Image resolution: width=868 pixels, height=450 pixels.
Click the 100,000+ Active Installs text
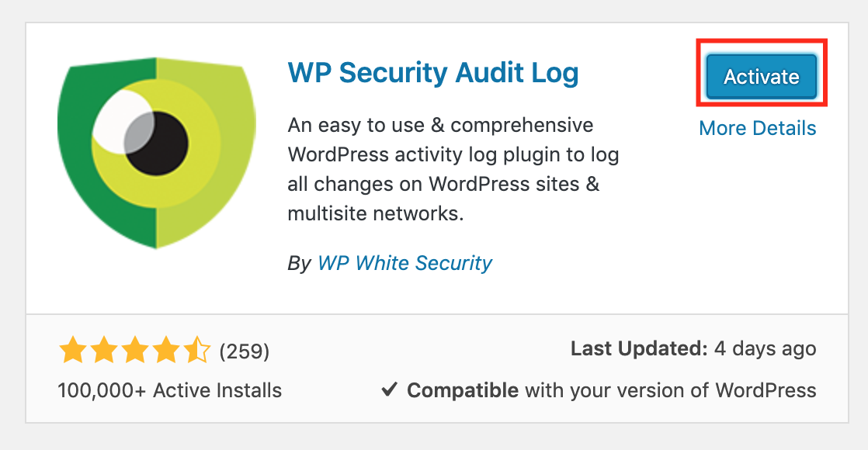click(x=169, y=390)
